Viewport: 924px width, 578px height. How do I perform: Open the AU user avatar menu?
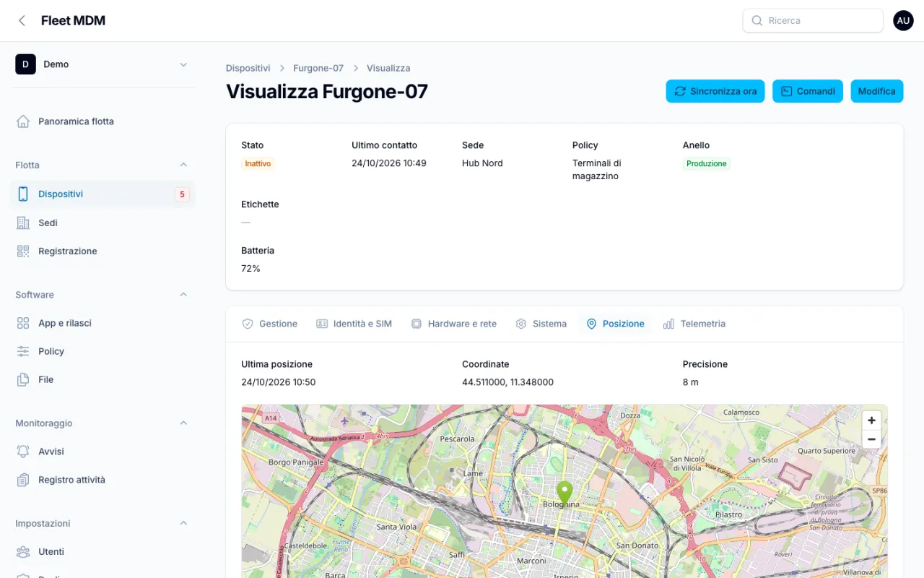pos(903,21)
